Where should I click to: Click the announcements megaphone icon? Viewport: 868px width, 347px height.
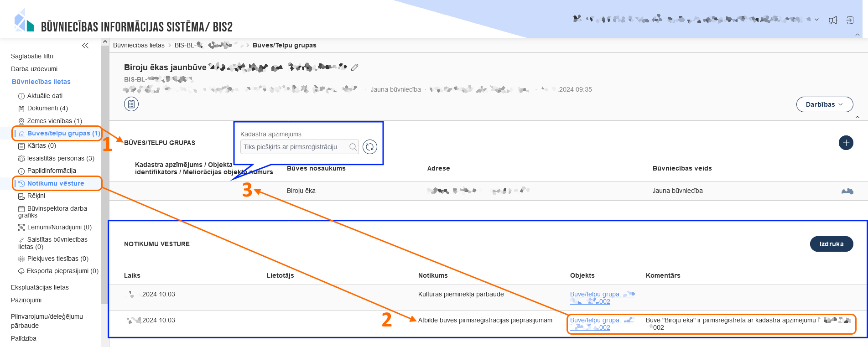833,20
